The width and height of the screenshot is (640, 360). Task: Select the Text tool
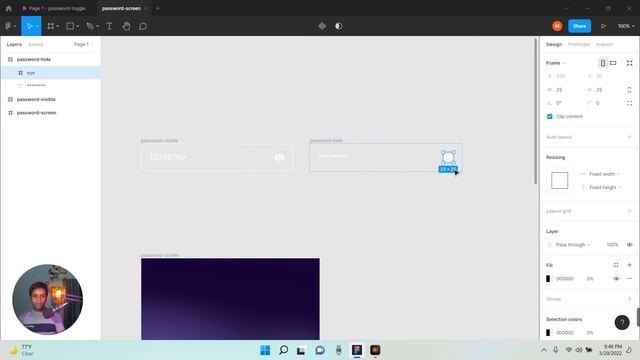tap(109, 26)
